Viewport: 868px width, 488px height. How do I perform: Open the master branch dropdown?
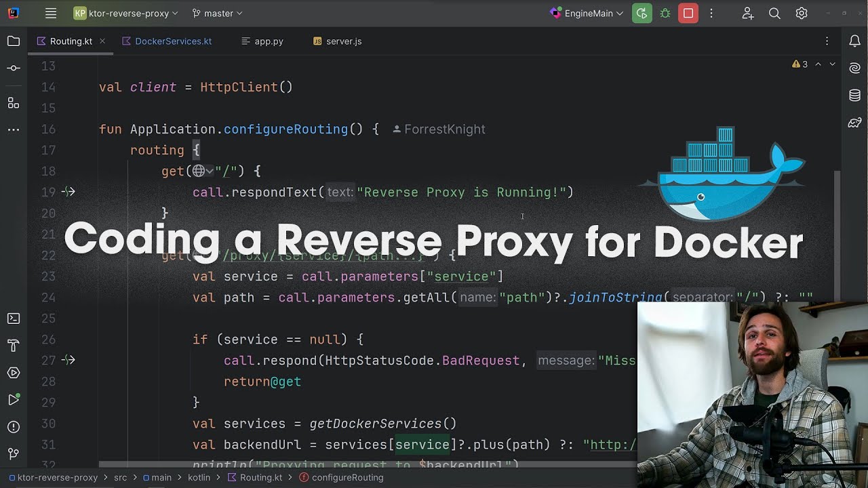[x=217, y=13]
